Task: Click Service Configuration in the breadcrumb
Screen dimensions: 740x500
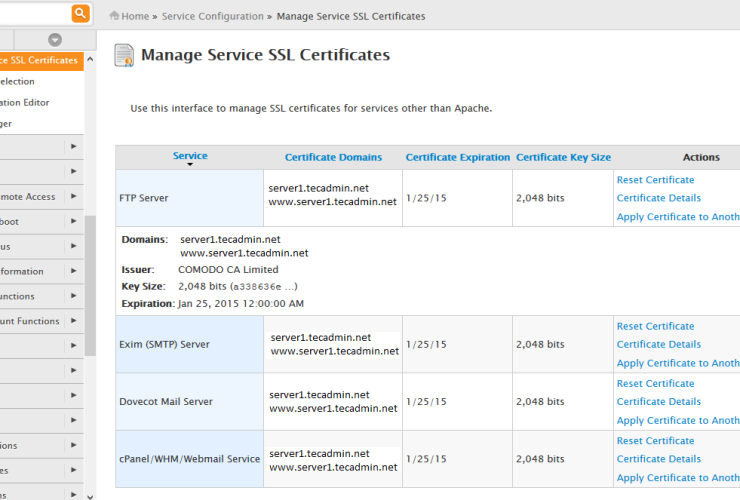Action: point(212,16)
